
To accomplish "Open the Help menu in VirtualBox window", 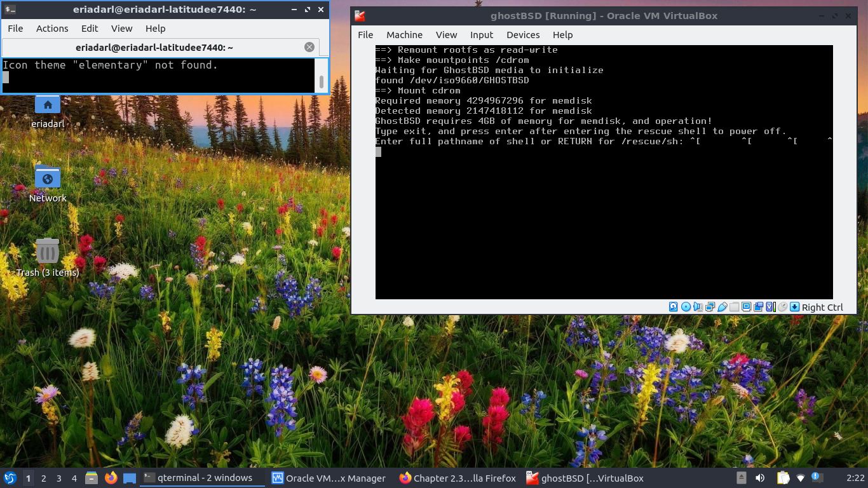I will coord(562,35).
